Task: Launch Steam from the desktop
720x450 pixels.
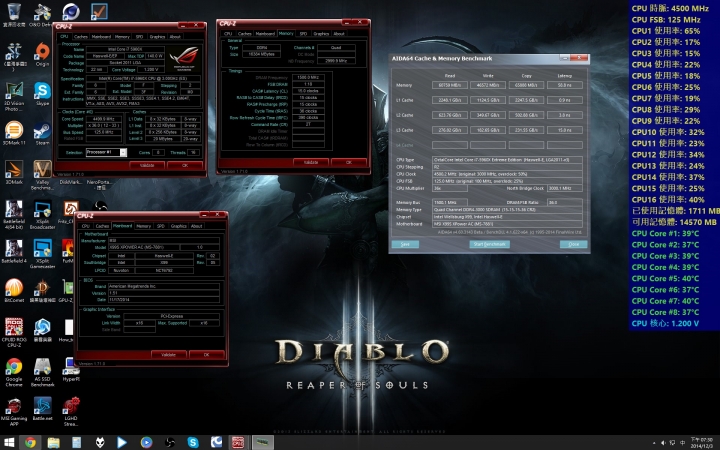Action: coord(42,133)
